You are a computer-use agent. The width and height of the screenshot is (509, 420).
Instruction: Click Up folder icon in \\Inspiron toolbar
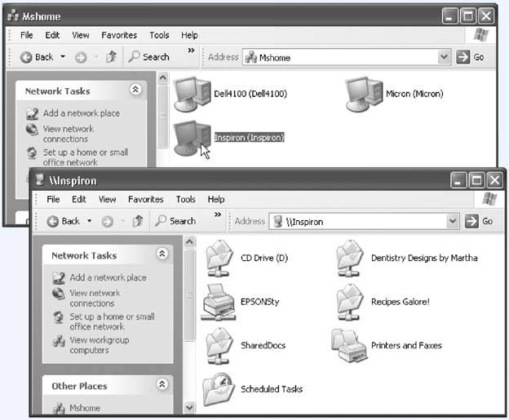(x=138, y=221)
